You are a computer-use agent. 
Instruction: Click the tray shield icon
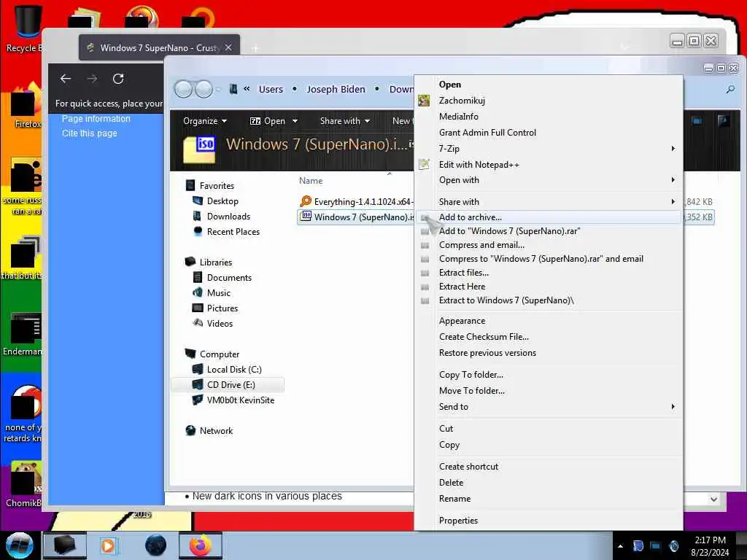point(638,545)
